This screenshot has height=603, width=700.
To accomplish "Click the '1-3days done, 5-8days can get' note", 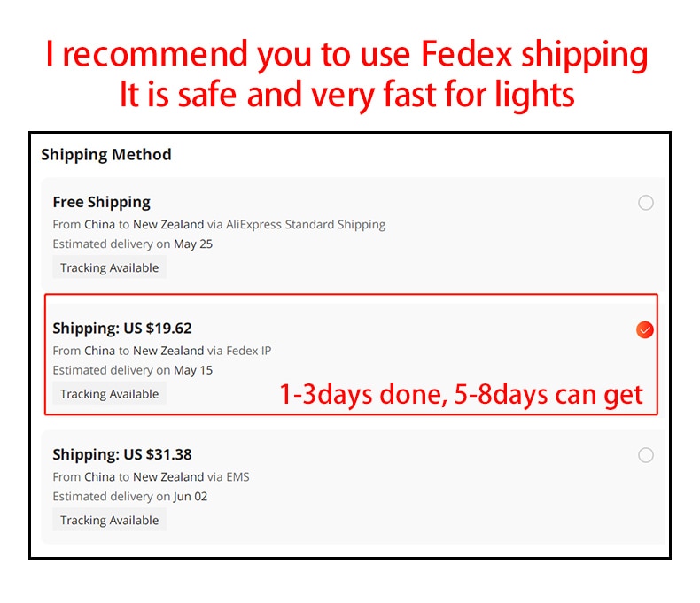I will click(461, 395).
